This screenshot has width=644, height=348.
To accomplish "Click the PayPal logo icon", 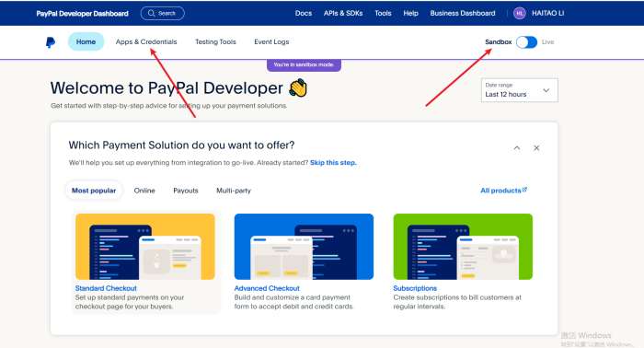I will 51,42.
